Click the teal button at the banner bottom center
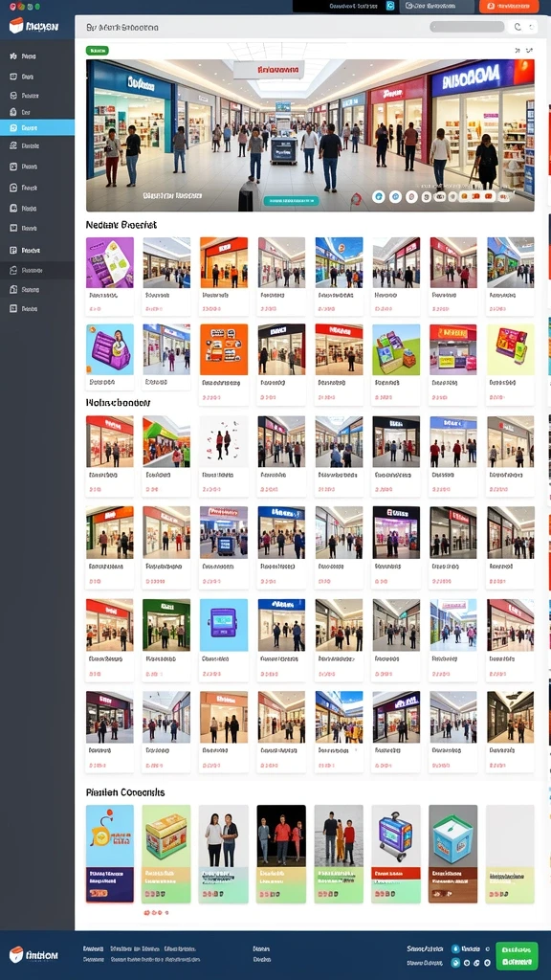Screen dimensions: 551x980 point(291,201)
